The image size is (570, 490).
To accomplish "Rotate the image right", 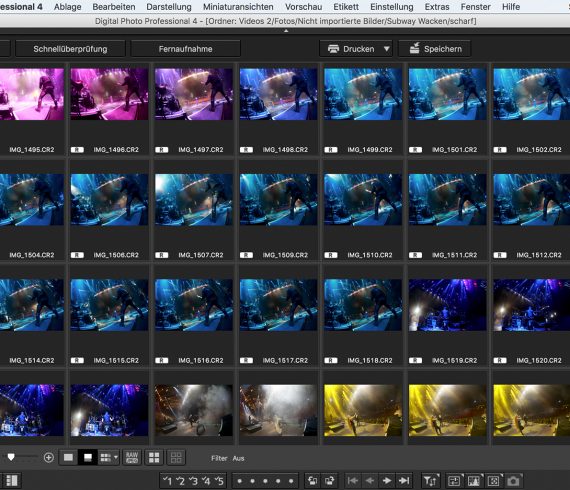I will pyautogui.click(x=329, y=481).
